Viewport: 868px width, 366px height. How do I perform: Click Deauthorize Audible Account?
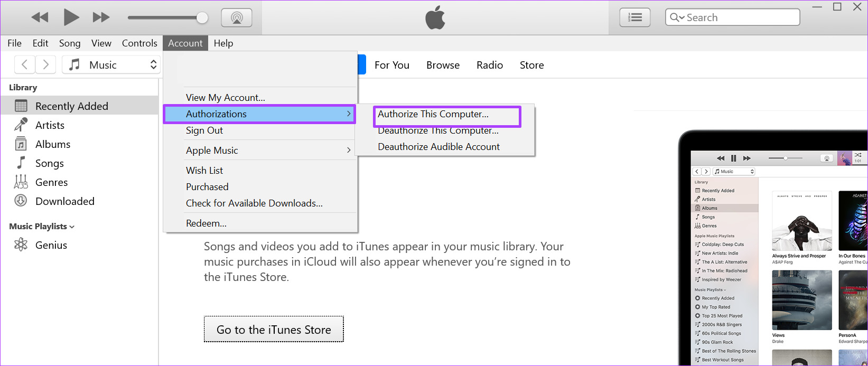pos(438,147)
